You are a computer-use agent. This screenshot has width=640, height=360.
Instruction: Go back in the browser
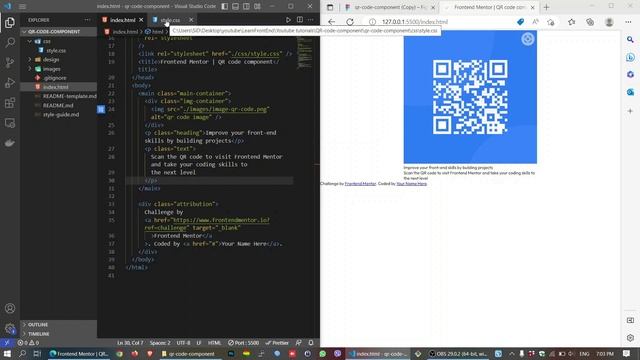[331, 22]
